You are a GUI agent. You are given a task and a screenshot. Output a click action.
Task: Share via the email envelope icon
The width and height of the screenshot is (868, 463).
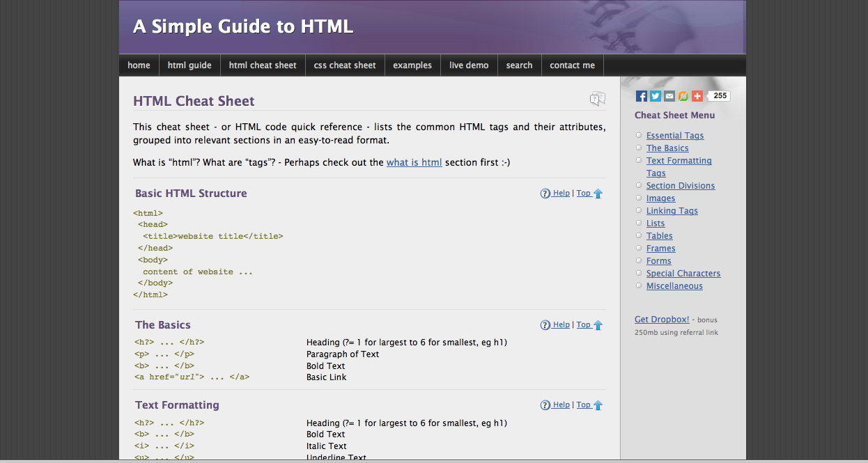point(669,96)
